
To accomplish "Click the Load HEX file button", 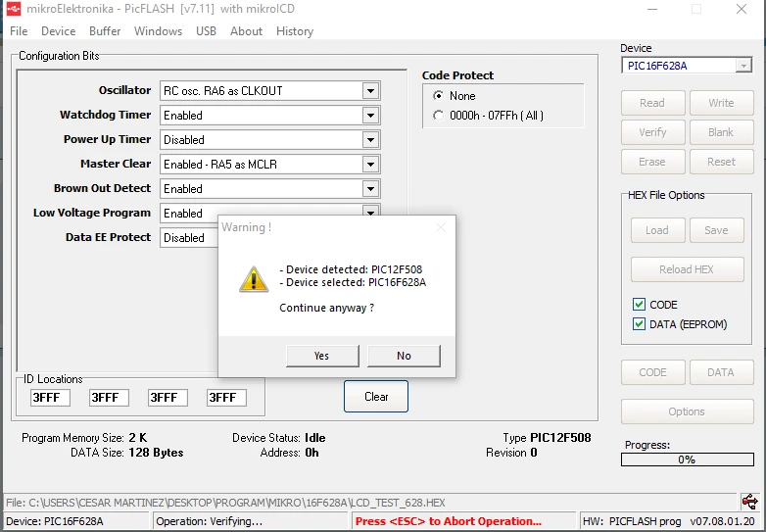I will point(657,230).
